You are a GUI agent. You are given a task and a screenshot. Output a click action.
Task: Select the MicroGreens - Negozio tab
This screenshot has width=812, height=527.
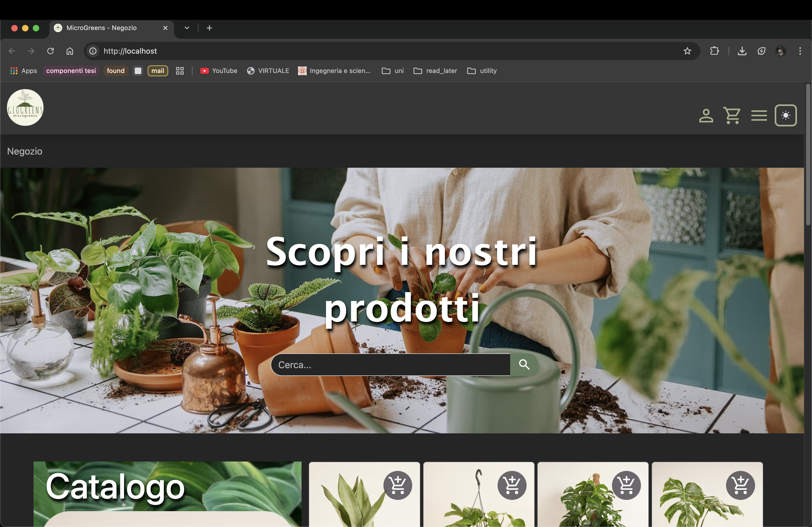[x=102, y=28]
